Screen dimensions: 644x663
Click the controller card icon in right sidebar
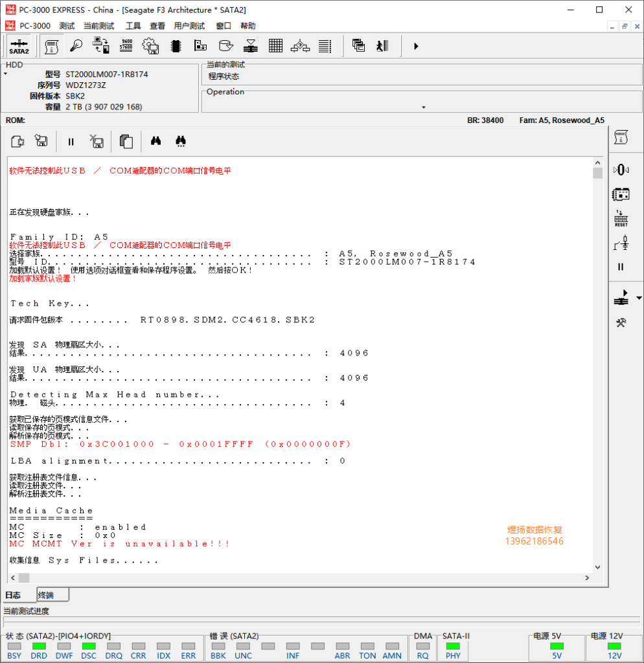621,194
